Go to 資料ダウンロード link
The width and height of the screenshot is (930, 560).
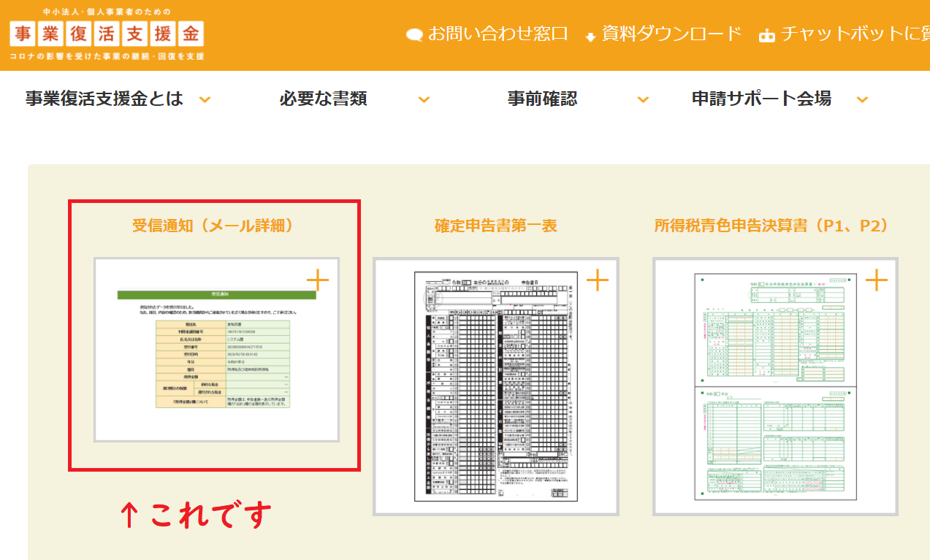pyautogui.click(x=671, y=34)
